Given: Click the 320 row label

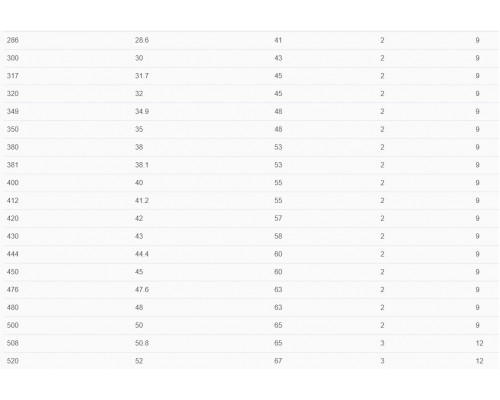Looking at the screenshot, I should click(x=13, y=94).
